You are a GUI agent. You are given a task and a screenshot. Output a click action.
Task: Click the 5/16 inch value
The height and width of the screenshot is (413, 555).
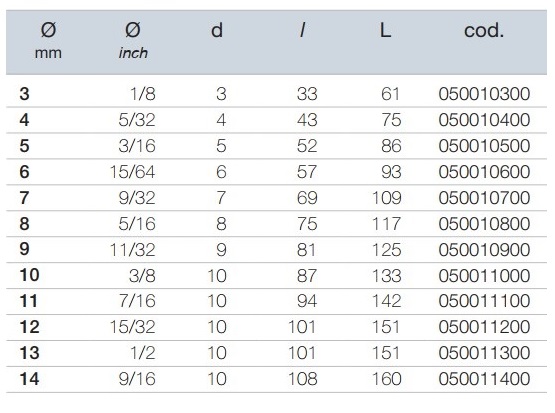(137, 224)
